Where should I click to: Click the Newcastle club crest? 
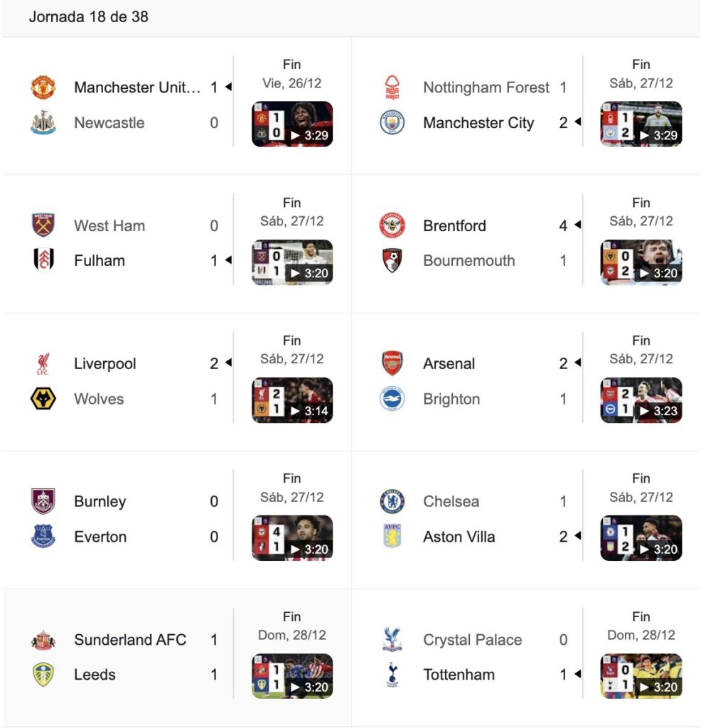pyautogui.click(x=43, y=123)
